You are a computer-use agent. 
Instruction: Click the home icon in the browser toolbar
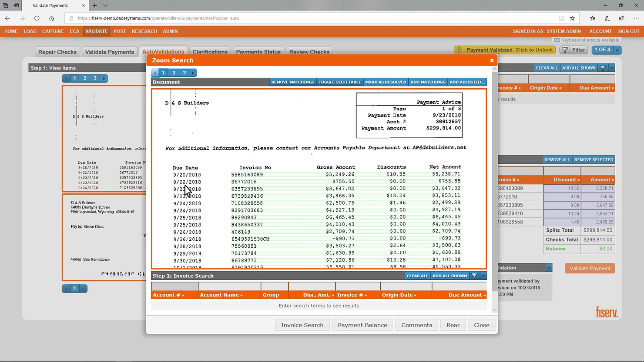click(x=51, y=18)
